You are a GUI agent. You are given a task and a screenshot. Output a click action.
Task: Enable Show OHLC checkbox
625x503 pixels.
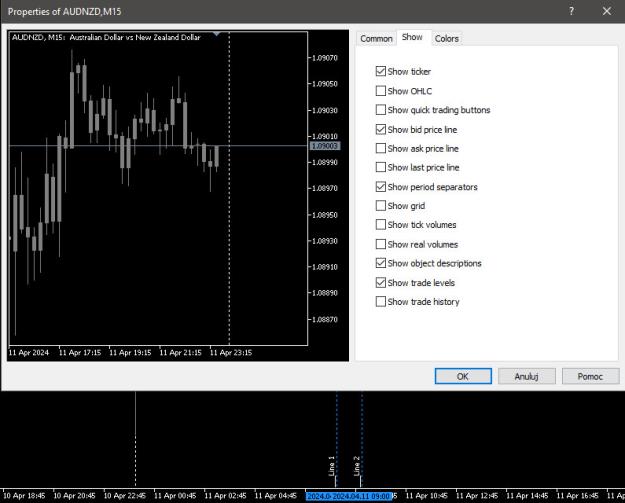(x=381, y=91)
